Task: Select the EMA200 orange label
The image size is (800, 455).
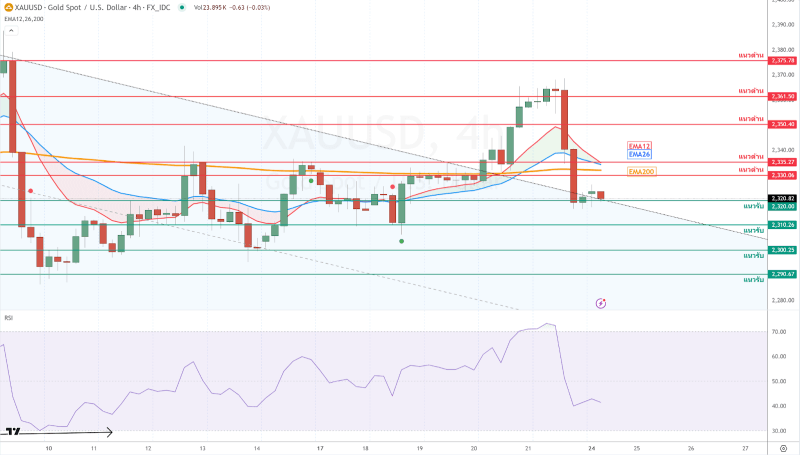Action: tap(641, 171)
